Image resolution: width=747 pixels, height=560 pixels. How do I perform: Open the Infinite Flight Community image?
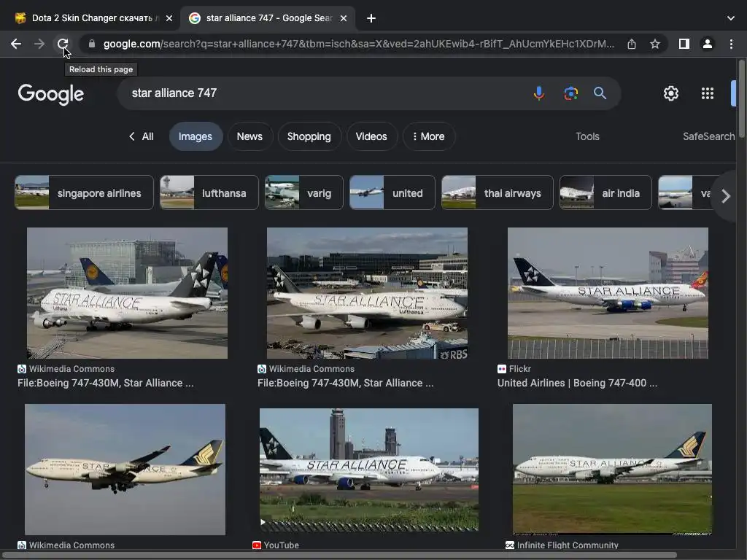coord(612,470)
